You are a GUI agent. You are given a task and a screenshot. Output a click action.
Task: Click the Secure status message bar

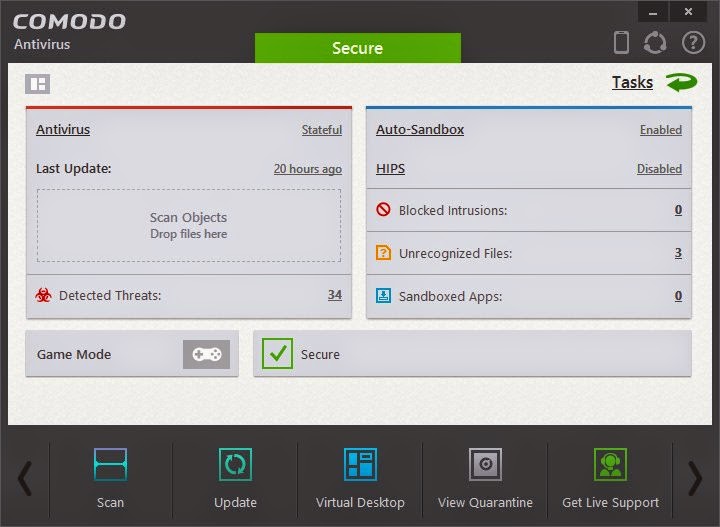(x=472, y=353)
